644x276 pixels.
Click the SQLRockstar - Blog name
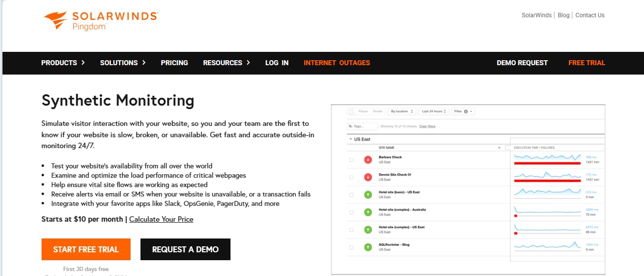pos(394,244)
